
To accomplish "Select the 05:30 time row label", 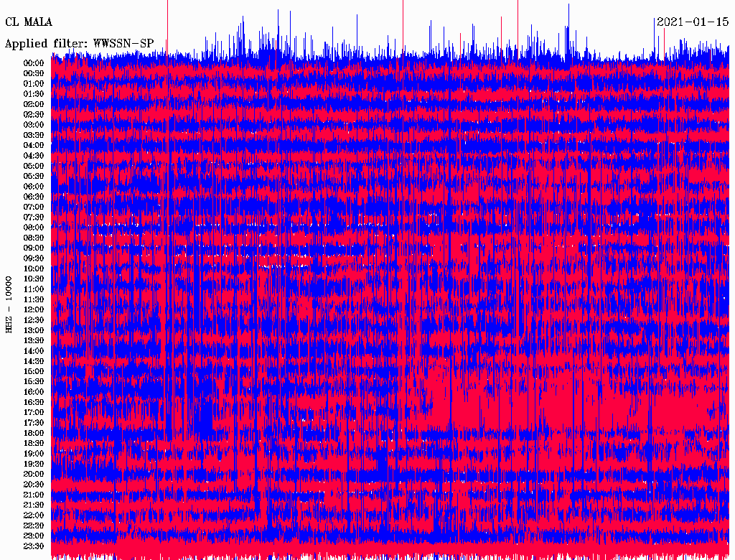I will tap(34, 177).
